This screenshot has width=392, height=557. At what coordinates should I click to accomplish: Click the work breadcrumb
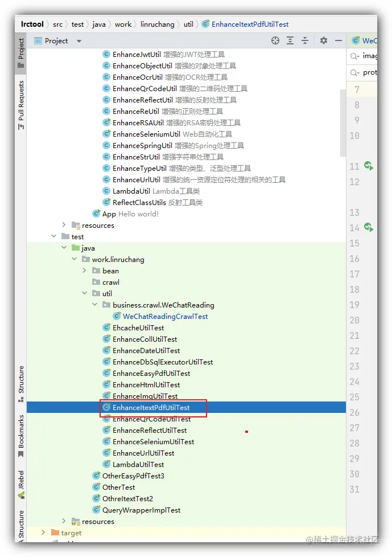point(123,24)
